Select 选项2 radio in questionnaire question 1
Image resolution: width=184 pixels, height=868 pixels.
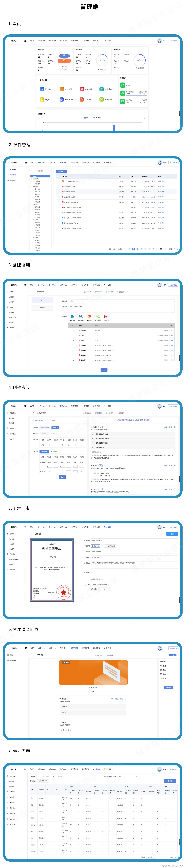coord(62,713)
